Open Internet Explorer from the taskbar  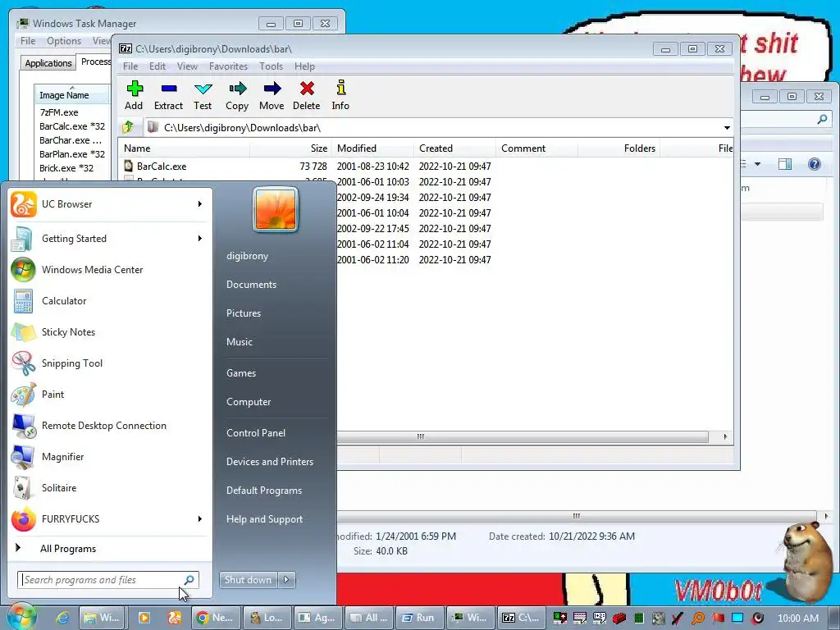click(62, 618)
